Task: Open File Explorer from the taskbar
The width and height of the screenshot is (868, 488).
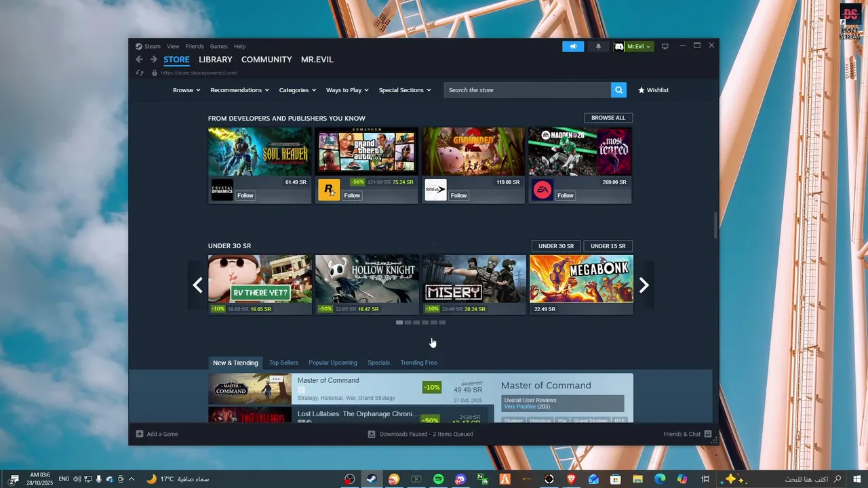Action: click(637, 479)
